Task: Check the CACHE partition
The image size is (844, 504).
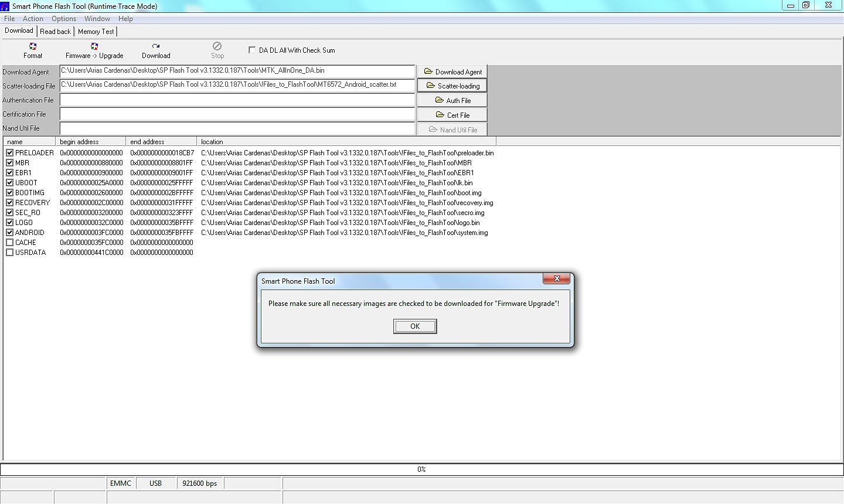Action: [x=9, y=243]
